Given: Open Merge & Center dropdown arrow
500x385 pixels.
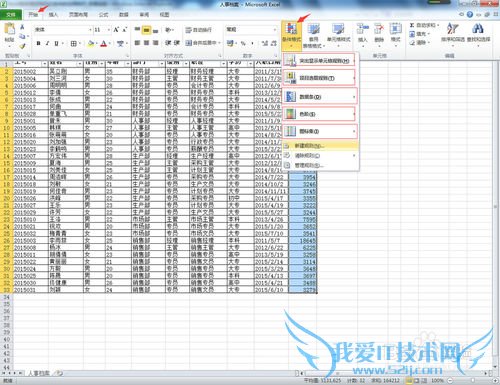Looking at the screenshot, I should pos(219,43).
